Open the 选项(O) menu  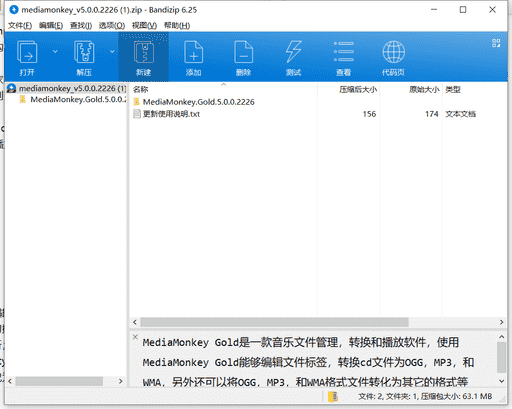pyautogui.click(x=112, y=25)
